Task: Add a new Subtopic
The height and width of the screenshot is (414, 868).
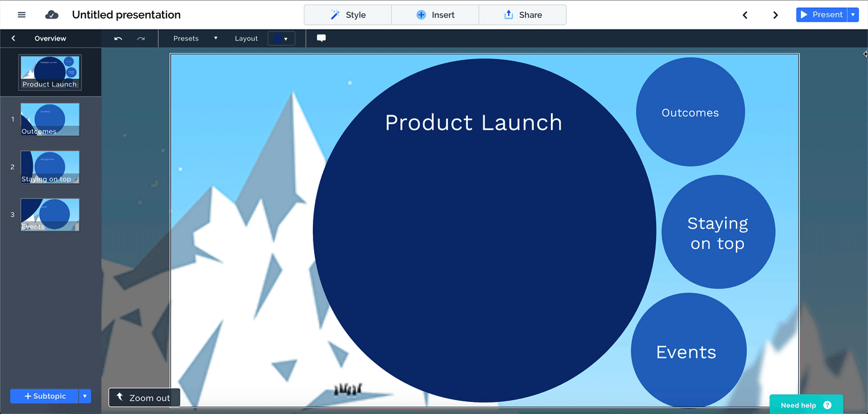Action: click(45, 396)
